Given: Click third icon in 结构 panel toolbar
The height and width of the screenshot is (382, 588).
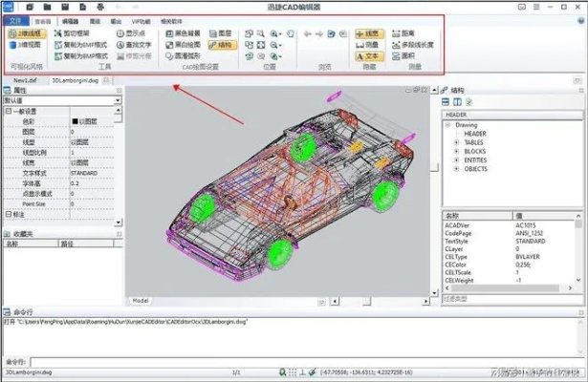Looking at the screenshot, I should (468, 102).
